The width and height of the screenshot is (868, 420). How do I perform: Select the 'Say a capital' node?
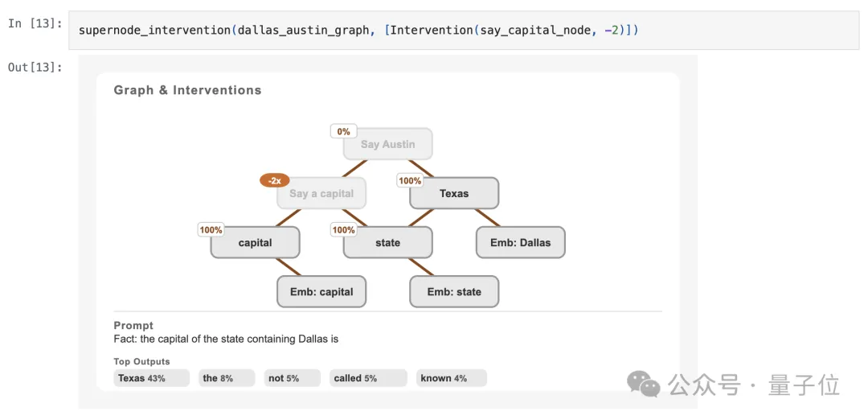(321, 194)
